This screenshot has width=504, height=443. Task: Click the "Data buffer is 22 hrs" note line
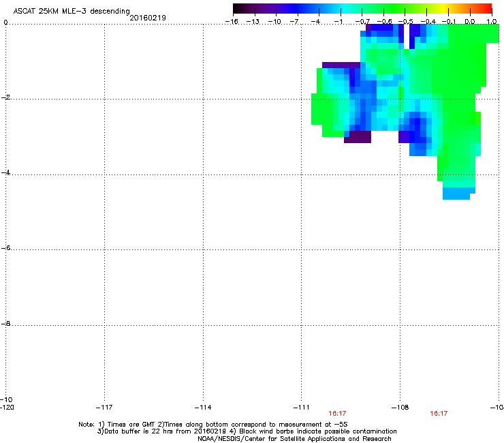click(x=247, y=431)
